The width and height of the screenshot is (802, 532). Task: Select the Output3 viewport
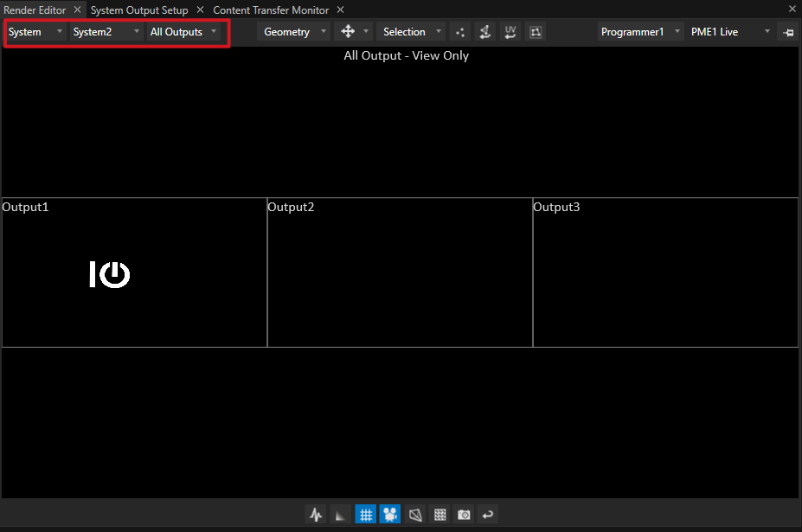[665, 272]
